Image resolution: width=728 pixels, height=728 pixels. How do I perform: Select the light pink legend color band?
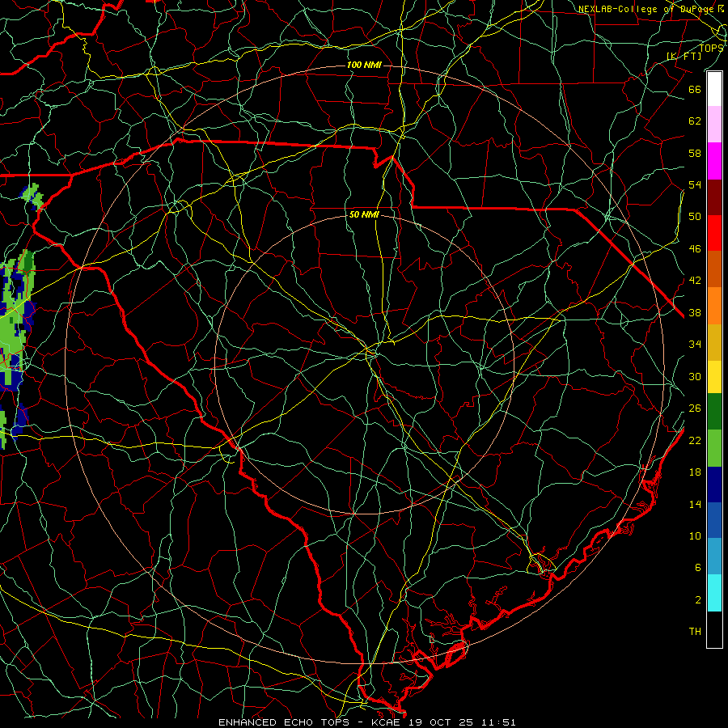pos(714,125)
